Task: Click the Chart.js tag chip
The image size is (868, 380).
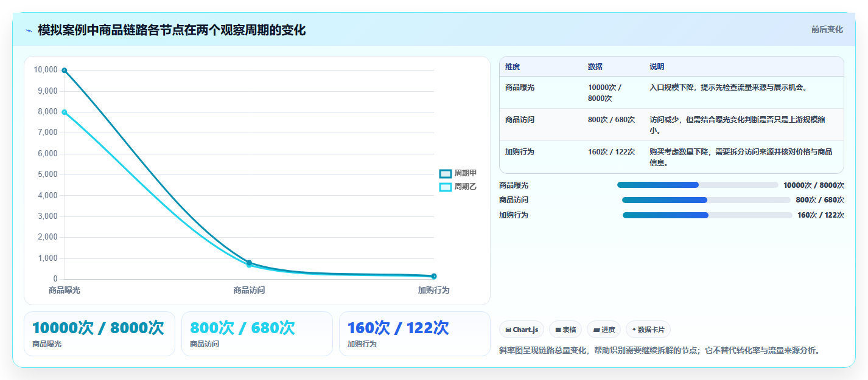Action: [522, 330]
